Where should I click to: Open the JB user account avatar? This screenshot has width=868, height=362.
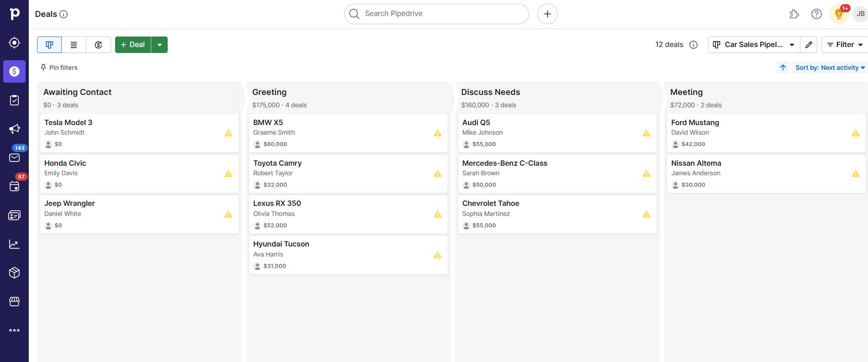860,14
